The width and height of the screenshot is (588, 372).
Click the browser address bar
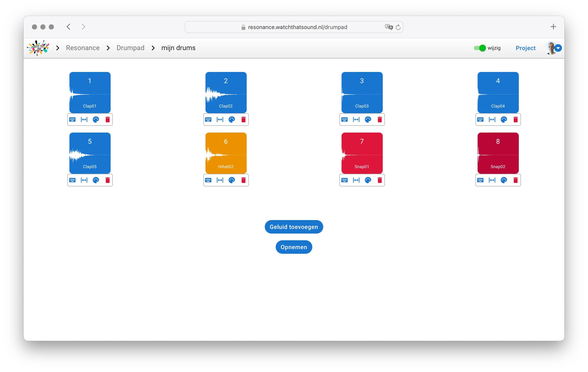coord(294,27)
